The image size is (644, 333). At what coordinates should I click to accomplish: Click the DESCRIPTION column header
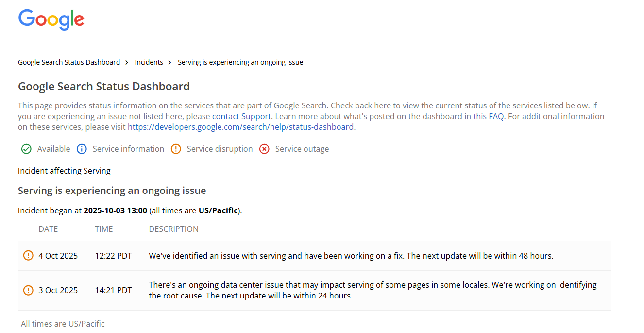tap(173, 229)
